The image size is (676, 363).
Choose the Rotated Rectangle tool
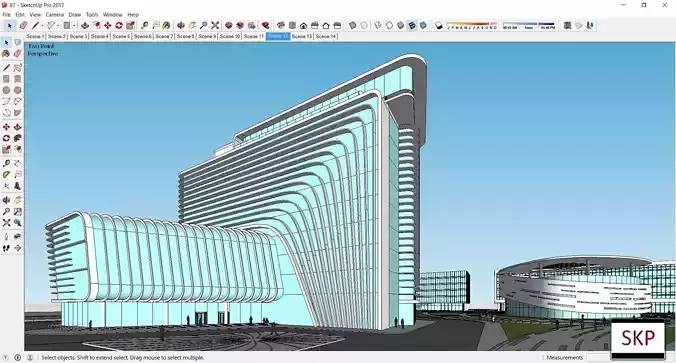point(17,79)
